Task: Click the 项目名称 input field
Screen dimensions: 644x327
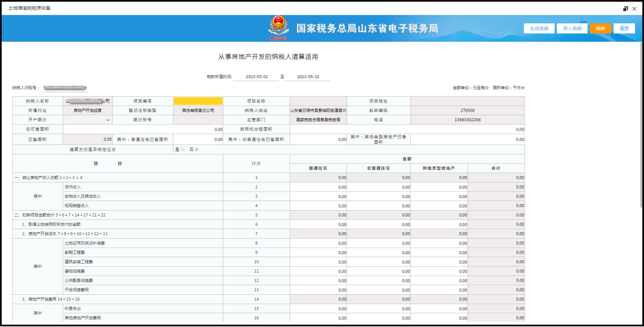Action: [x=318, y=101]
